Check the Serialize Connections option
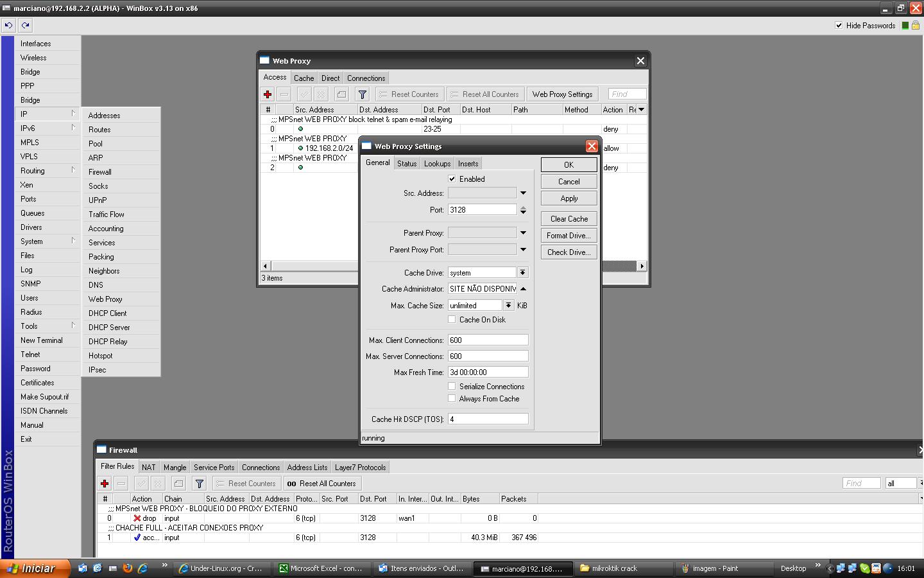The height and width of the screenshot is (578, 924). (452, 387)
